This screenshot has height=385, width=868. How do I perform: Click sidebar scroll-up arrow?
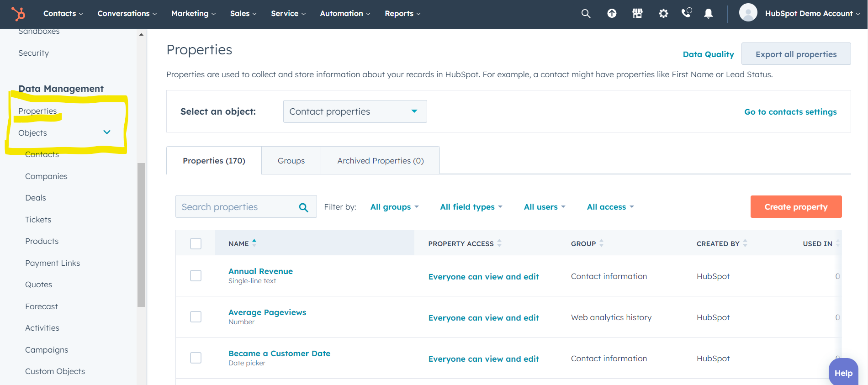(x=141, y=34)
